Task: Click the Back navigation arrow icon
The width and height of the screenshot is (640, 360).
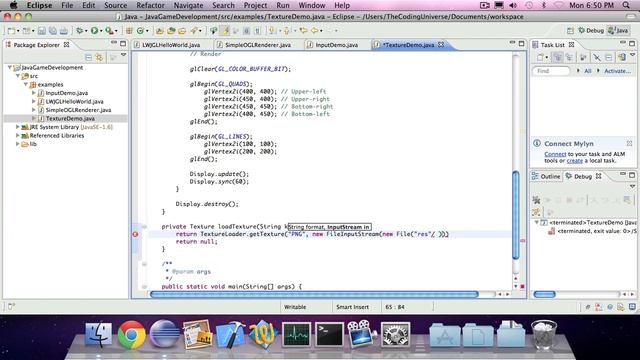Action: [314, 31]
